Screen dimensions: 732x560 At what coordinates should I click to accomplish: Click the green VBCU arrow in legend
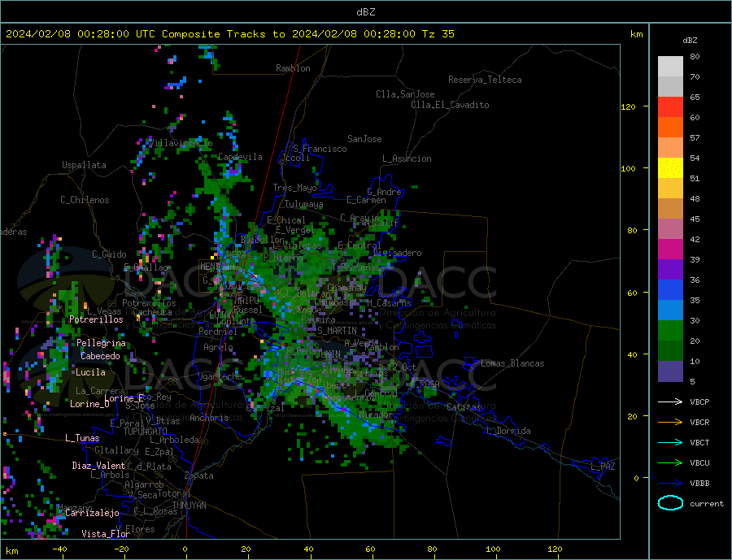670,463
